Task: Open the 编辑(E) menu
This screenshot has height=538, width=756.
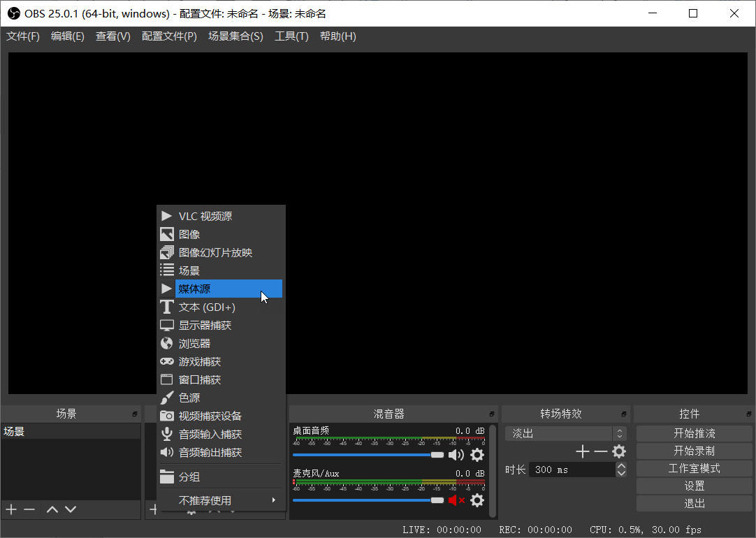Action: tap(68, 36)
